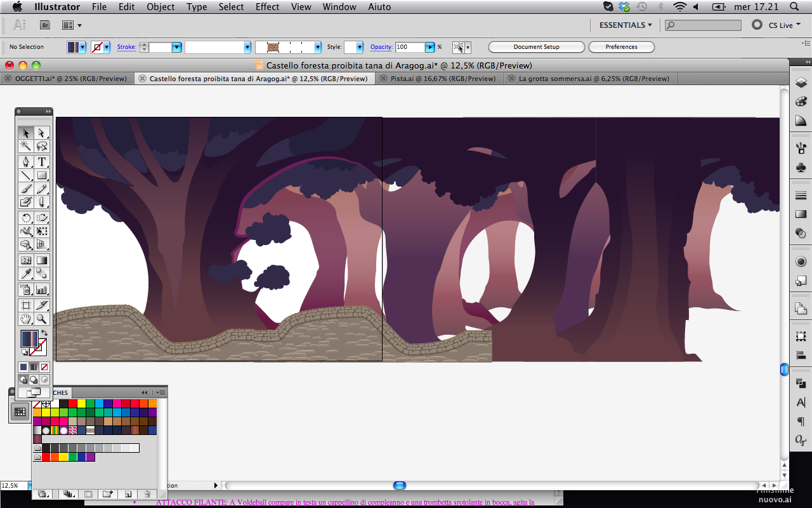Delete swatch with the trash icon

(x=147, y=493)
